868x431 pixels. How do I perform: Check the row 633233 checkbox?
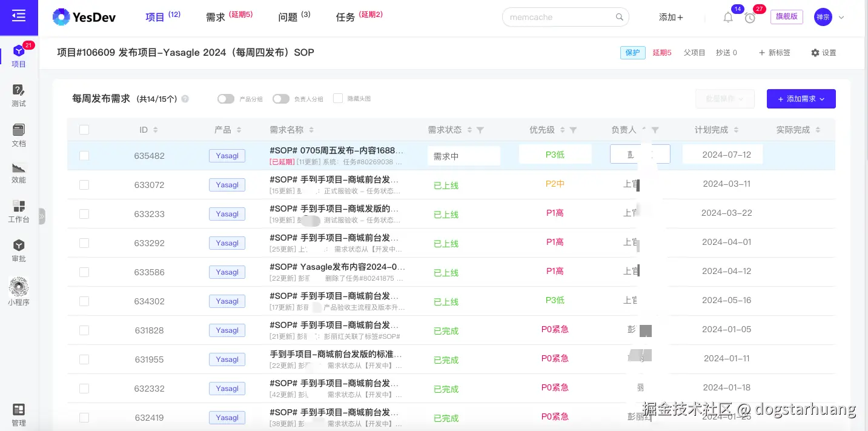click(84, 214)
